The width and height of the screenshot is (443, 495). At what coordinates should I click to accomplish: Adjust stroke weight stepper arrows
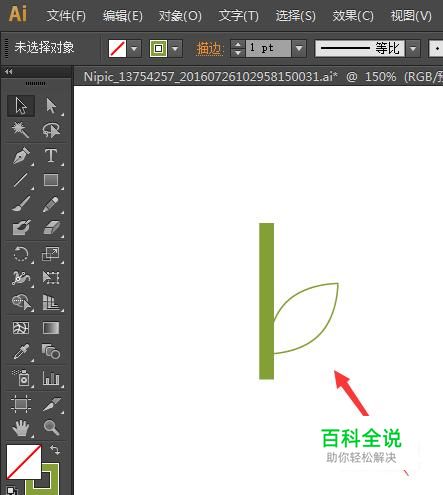pos(238,49)
